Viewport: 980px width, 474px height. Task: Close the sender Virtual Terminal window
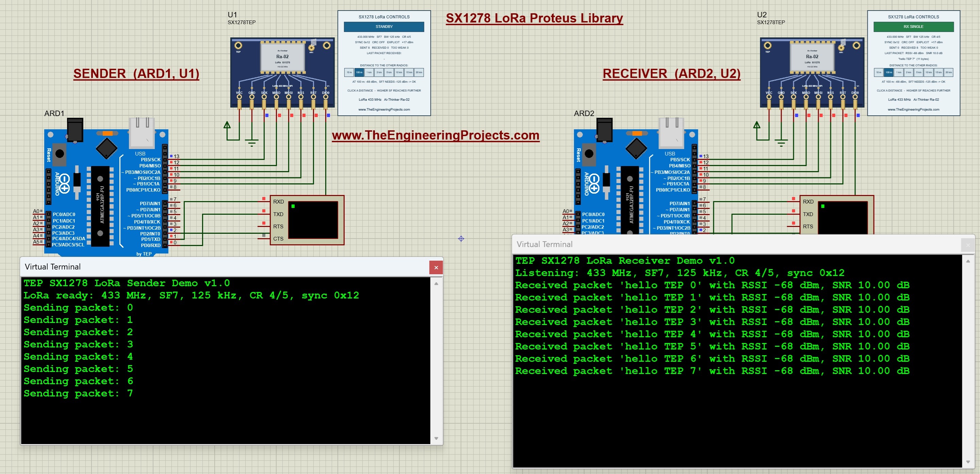436,267
